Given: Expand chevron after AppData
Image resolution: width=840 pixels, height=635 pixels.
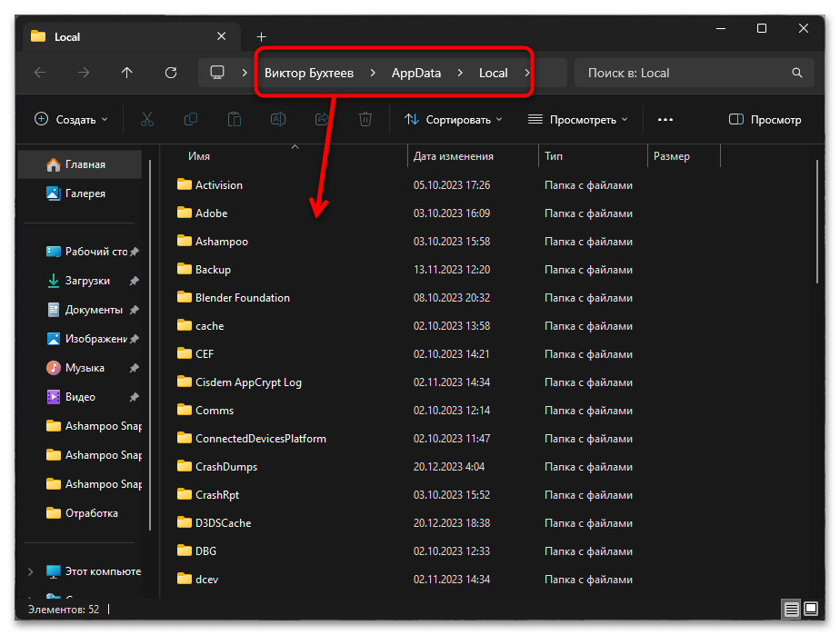Looking at the screenshot, I should 460,73.
